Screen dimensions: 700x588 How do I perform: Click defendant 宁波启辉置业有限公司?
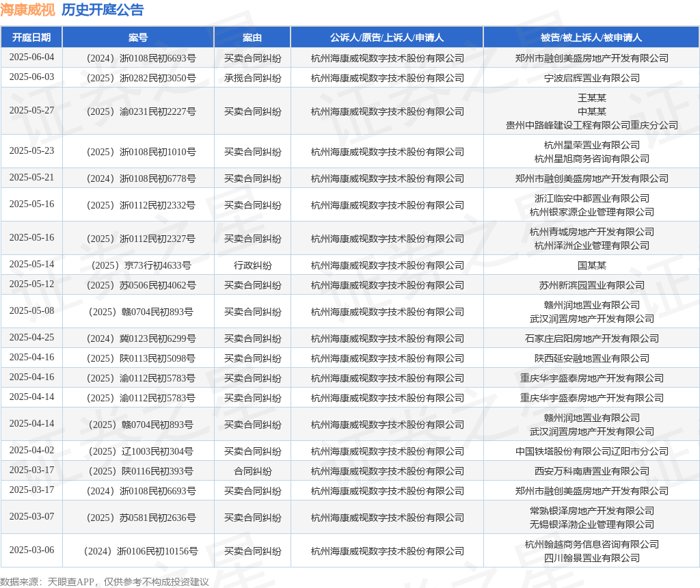(x=592, y=78)
